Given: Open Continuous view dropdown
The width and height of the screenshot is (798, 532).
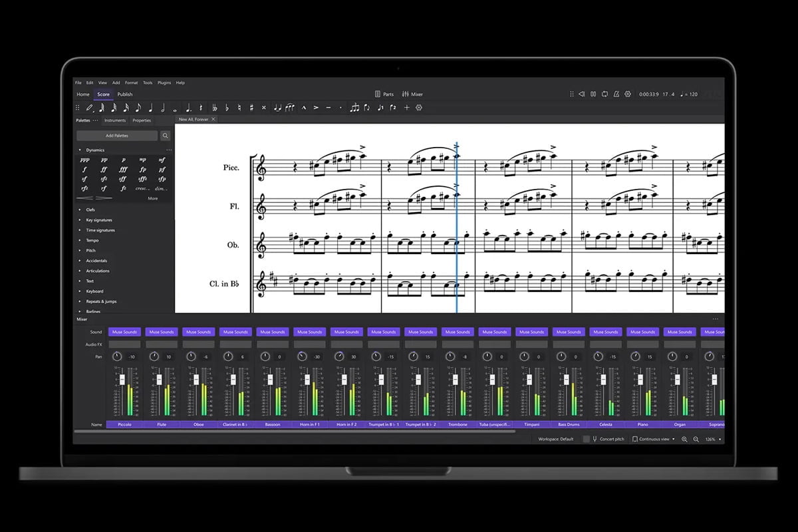Looking at the screenshot, I should click(653, 440).
